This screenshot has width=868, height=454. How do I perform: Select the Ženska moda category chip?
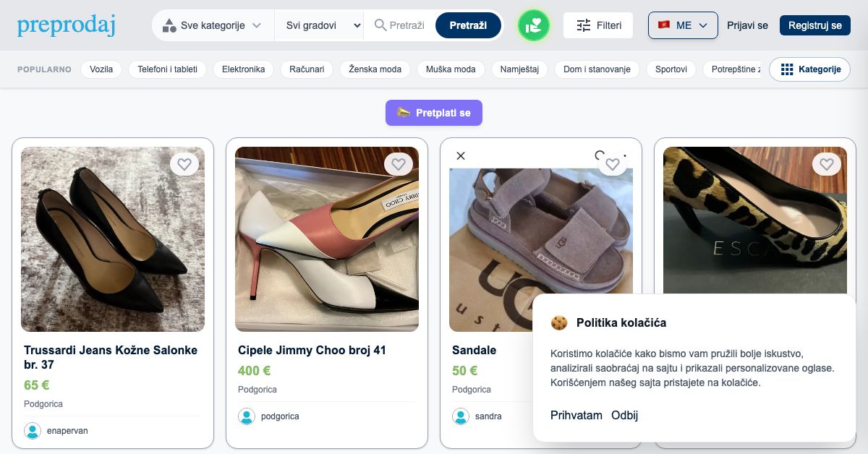(x=375, y=69)
